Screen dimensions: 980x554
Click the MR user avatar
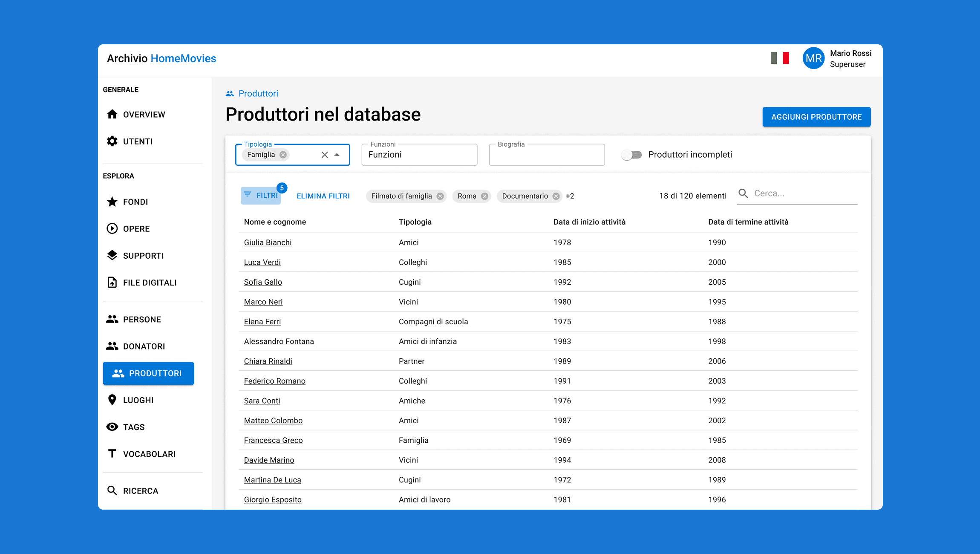click(813, 58)
